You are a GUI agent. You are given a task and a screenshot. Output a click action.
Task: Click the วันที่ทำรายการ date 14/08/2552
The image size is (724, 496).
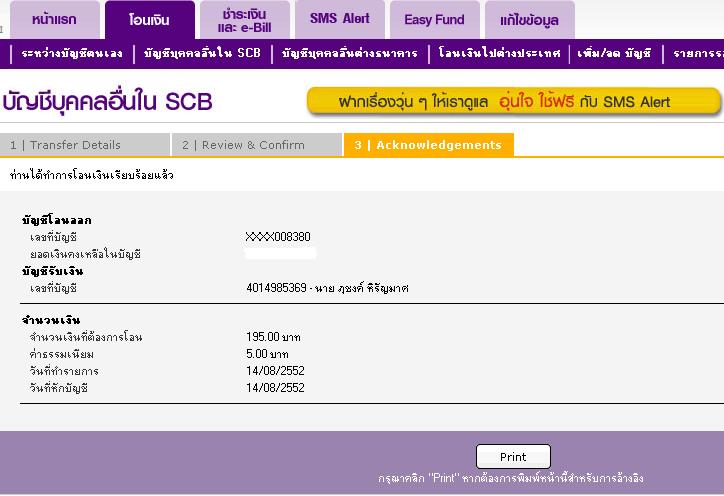(x=275, y=371)
